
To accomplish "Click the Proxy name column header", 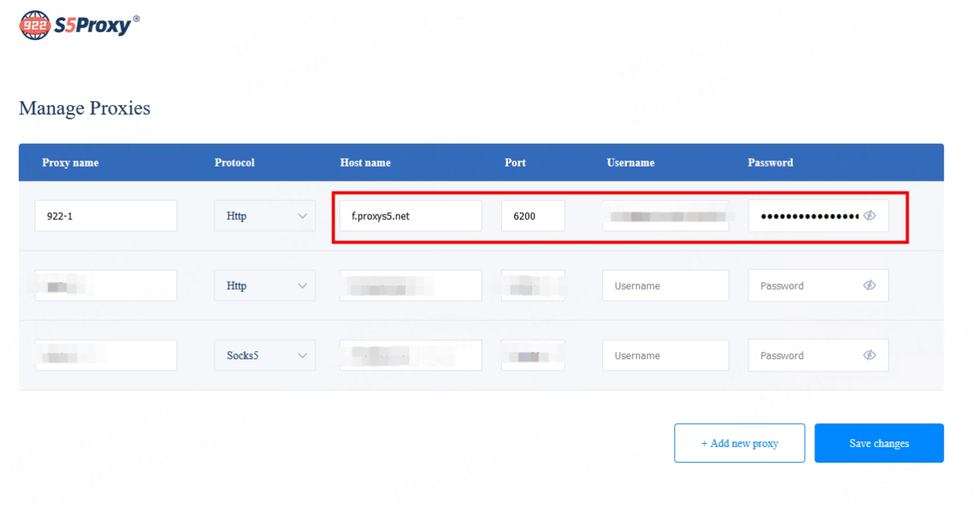I will pos(71,163).
